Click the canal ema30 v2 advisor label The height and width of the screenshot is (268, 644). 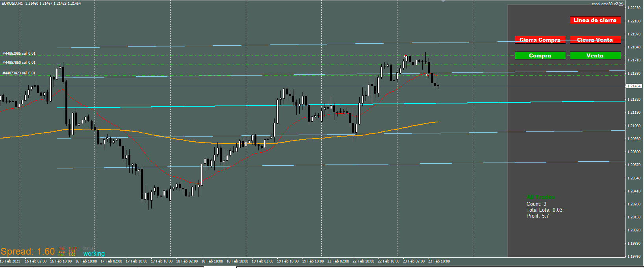[x=605, y=4]
